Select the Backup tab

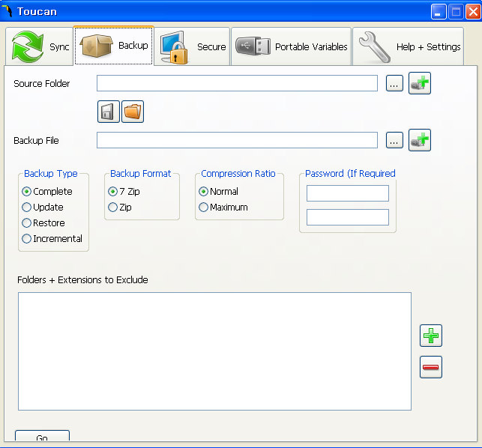point(113,46)
